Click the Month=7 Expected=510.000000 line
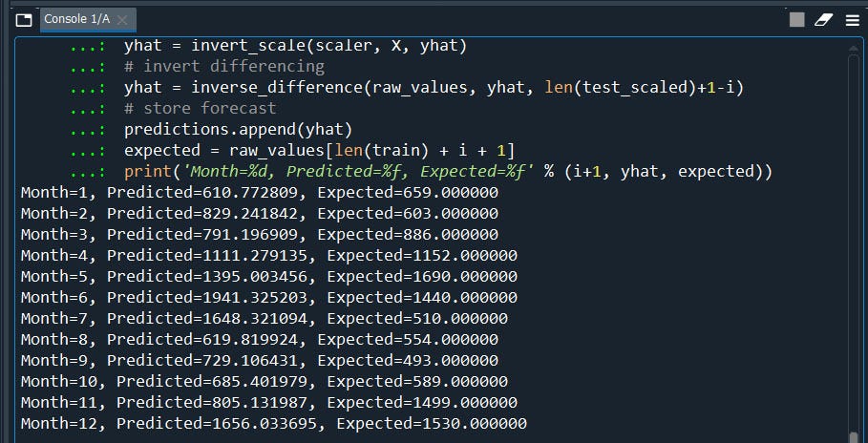The height and width of the screenshot is (443, 868). point(265,319)
